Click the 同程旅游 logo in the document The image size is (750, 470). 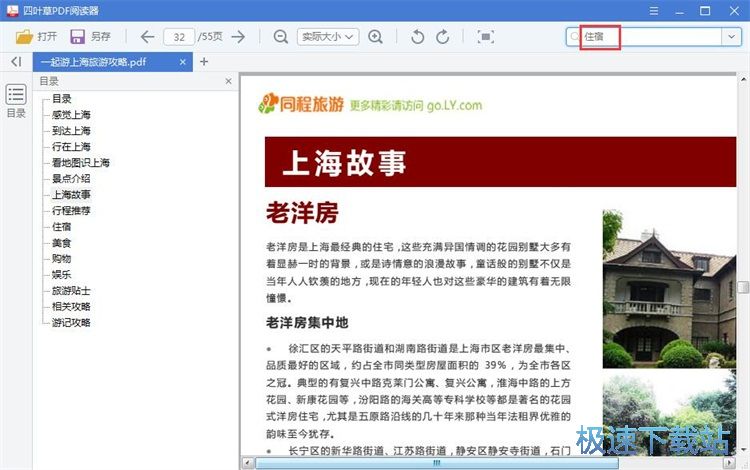[301, 103]
